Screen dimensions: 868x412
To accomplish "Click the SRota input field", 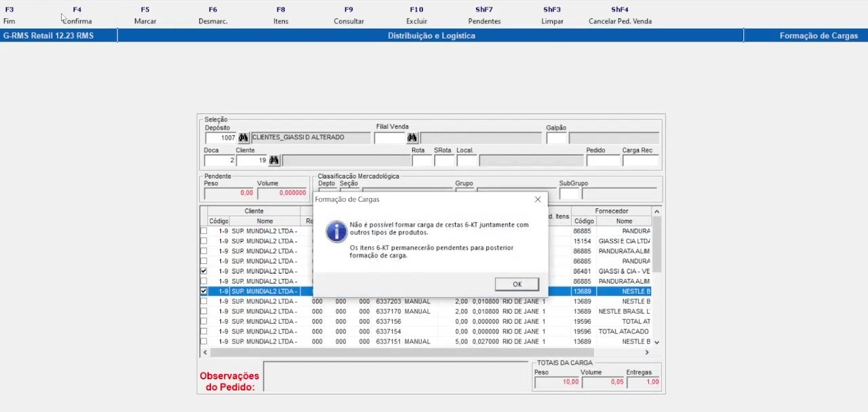I will (444, 161).
